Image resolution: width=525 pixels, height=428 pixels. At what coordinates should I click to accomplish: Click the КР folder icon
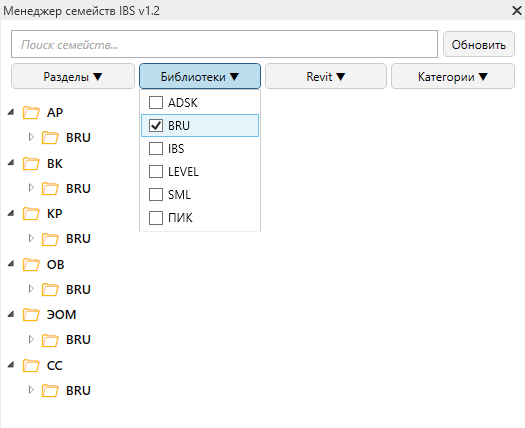(31, 214)
